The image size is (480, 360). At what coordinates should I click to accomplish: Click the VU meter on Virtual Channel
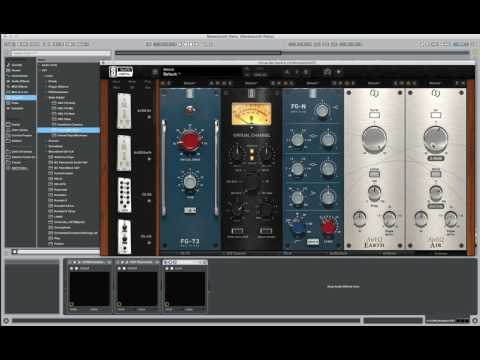click(x=251, y=114)
